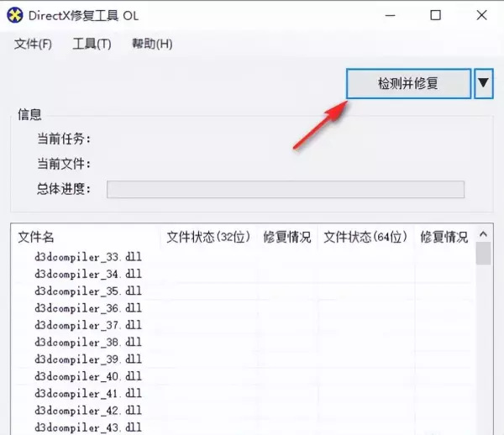Open the 工具(T) menu

92,44
